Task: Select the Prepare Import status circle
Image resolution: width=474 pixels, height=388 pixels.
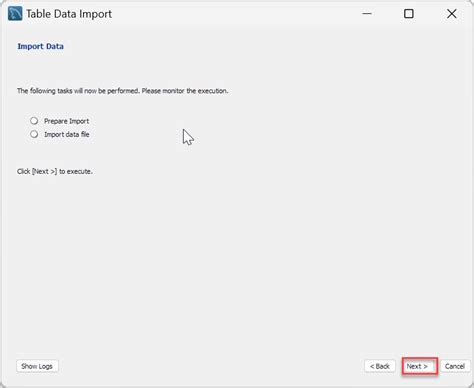Action: pyautogui.click(x=34, y=120)
